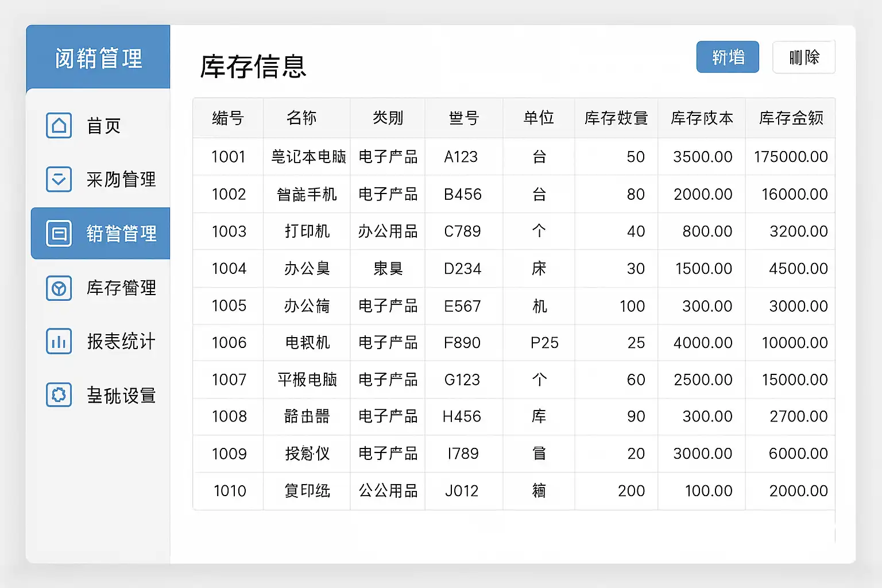Screen dimensions: 882x588
Task: Click the checkmark box icon for purchase management
Action: tap(59, 179)
